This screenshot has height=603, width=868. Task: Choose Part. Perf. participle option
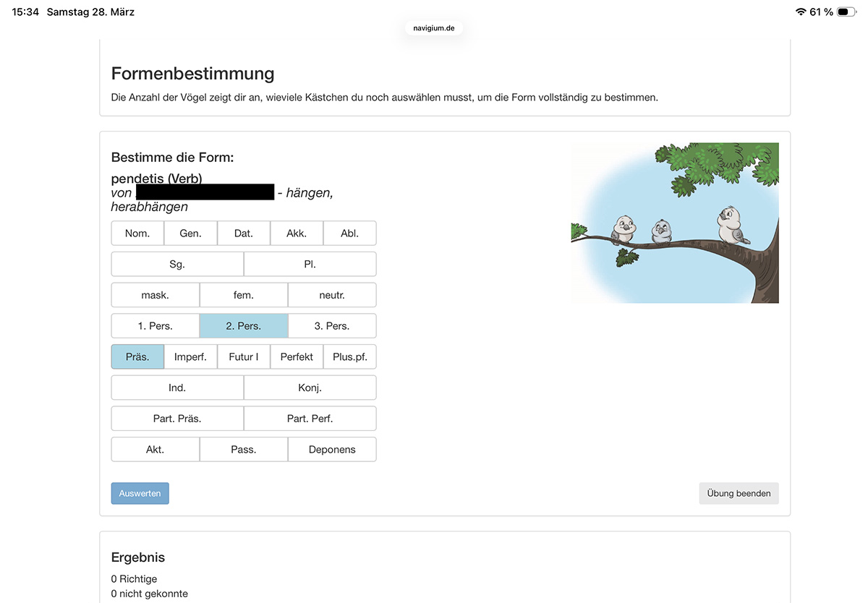310,419
